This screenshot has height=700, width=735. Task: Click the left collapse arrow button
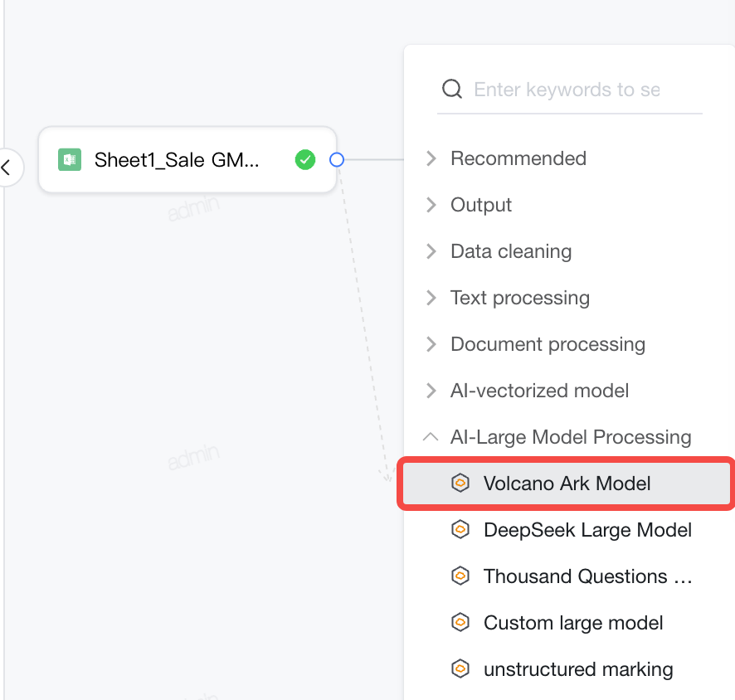7,168
